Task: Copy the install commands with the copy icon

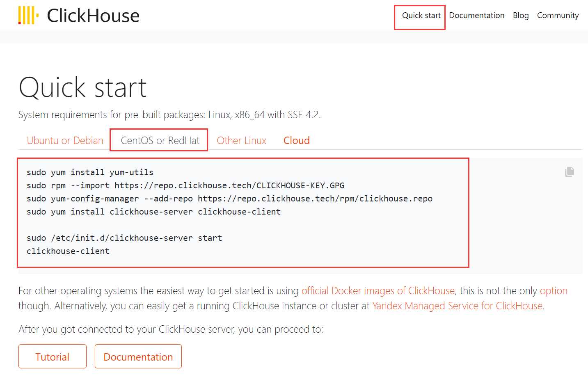Action: [x=570, y=172]
